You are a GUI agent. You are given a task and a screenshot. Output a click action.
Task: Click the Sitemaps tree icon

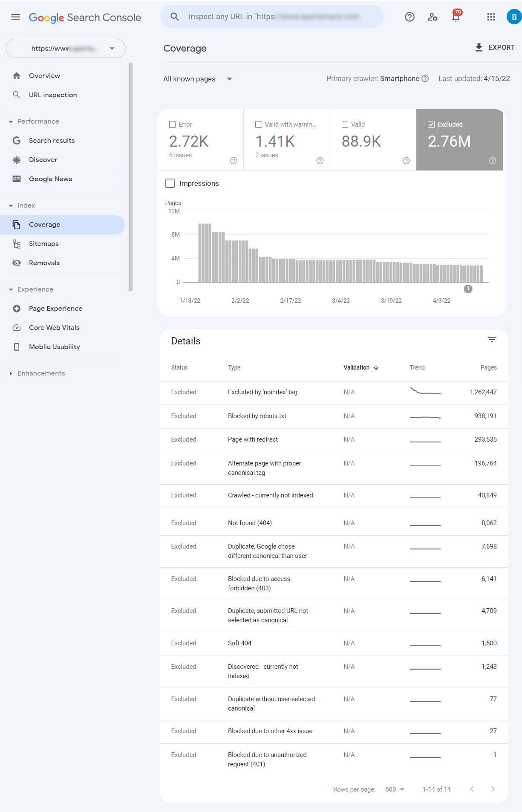pyautogui.click(x=17, y=244)
